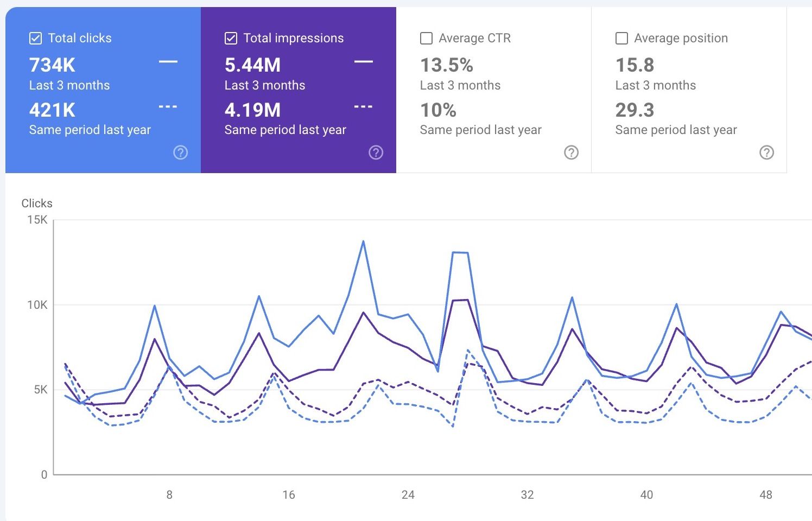
Task: Click the 24 label on the x-axis
Action: click(408, 494)
